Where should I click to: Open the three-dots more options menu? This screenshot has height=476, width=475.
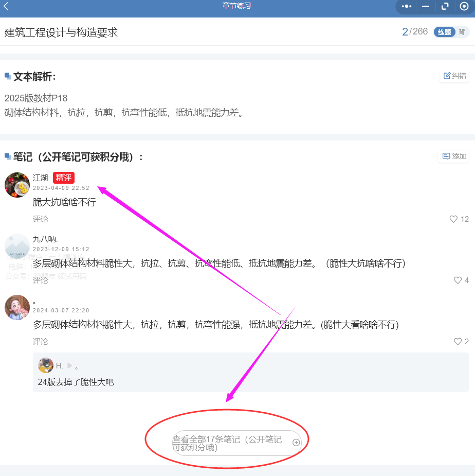tap(407, 6)
